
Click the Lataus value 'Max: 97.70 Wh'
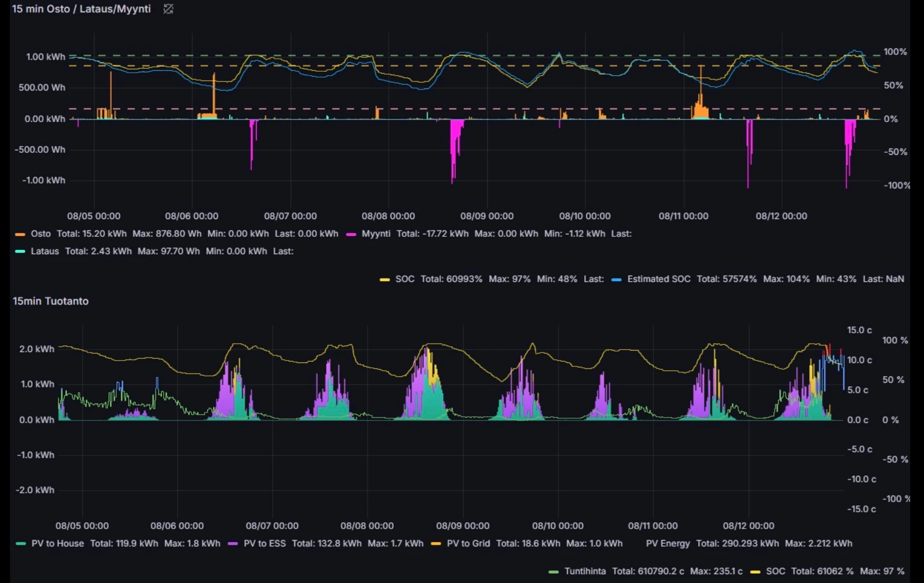tap(169, 251)
